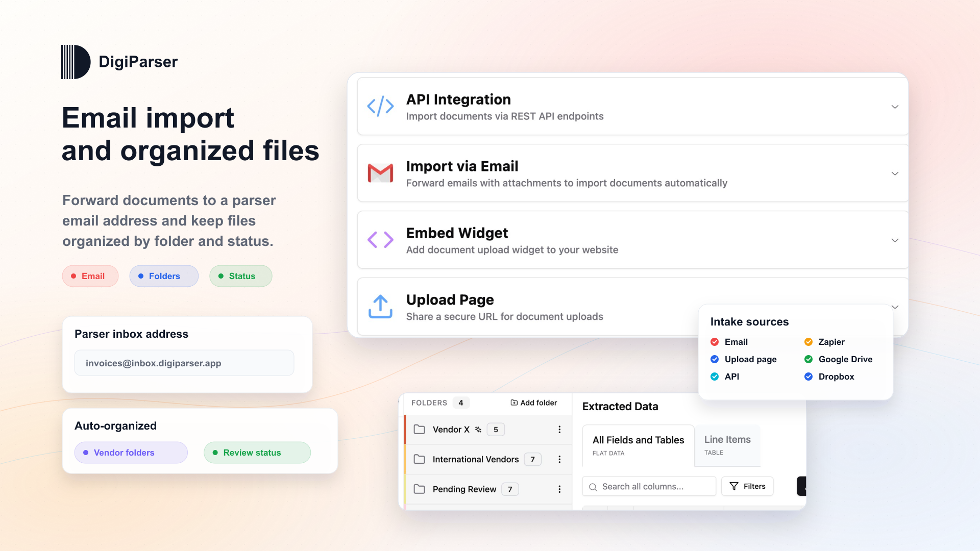The image size is (980, 551).
Task: Click the API Integration code icon
Action: 380,106
